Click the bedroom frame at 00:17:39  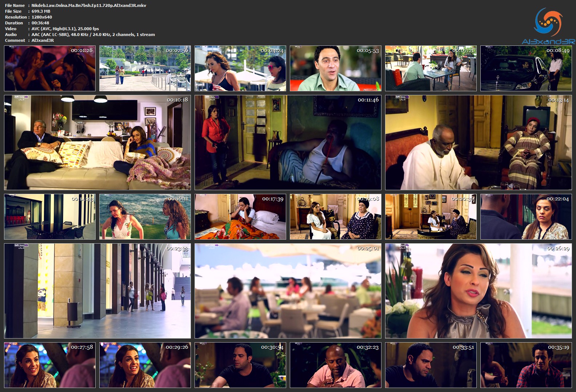[x=240, y=217]
